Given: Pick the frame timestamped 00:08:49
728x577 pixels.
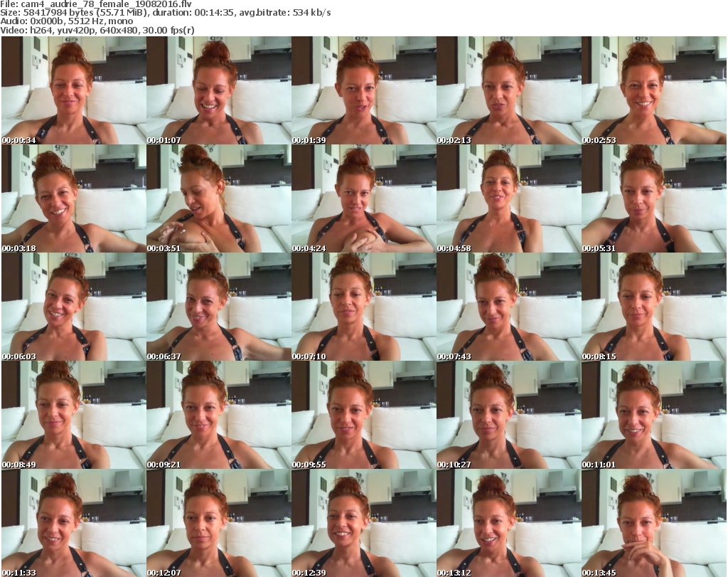Looking at the screenshot, I should coord(74,415).
